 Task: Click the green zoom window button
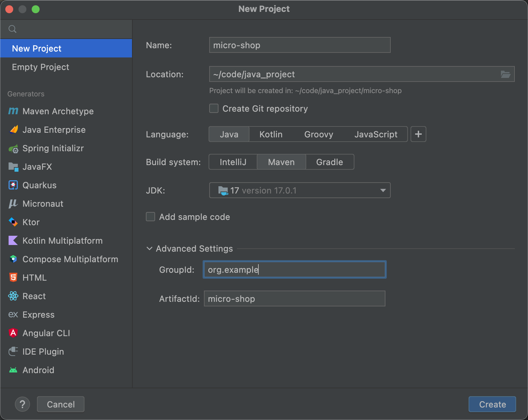pyautogui.click(x=36, y=9)
